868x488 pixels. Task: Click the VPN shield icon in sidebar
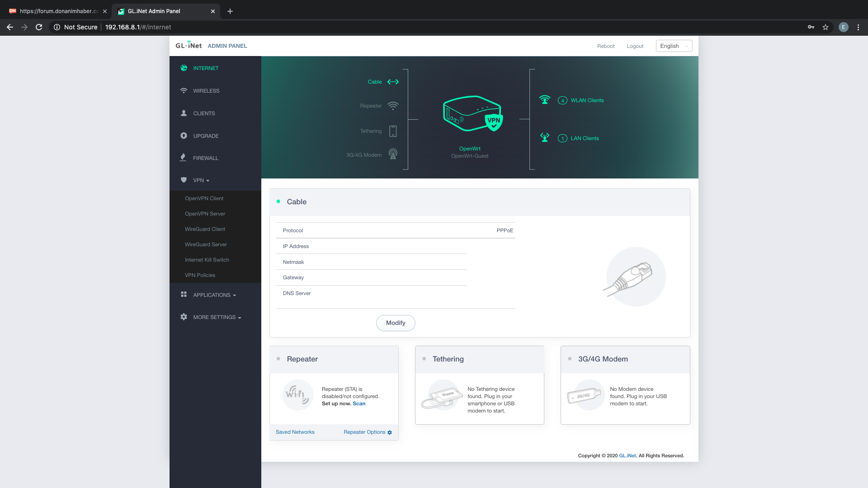(184, 180)
